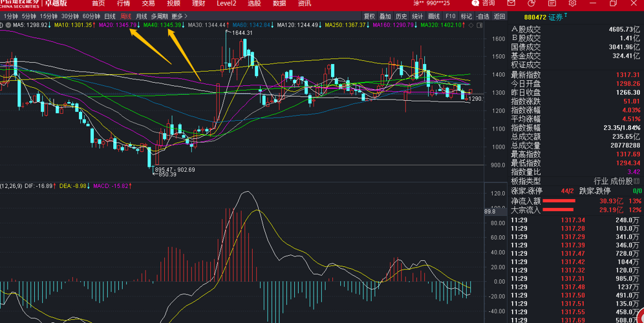Click the diamond icon after MA320

click(471, 25)
